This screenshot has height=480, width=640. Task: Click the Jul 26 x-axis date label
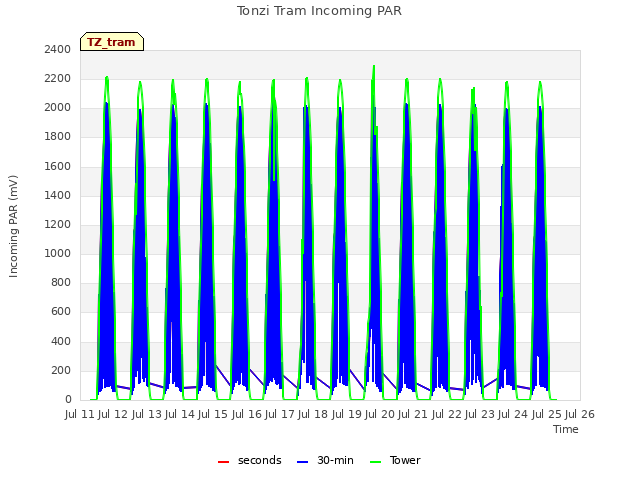(x=580, y=414)
